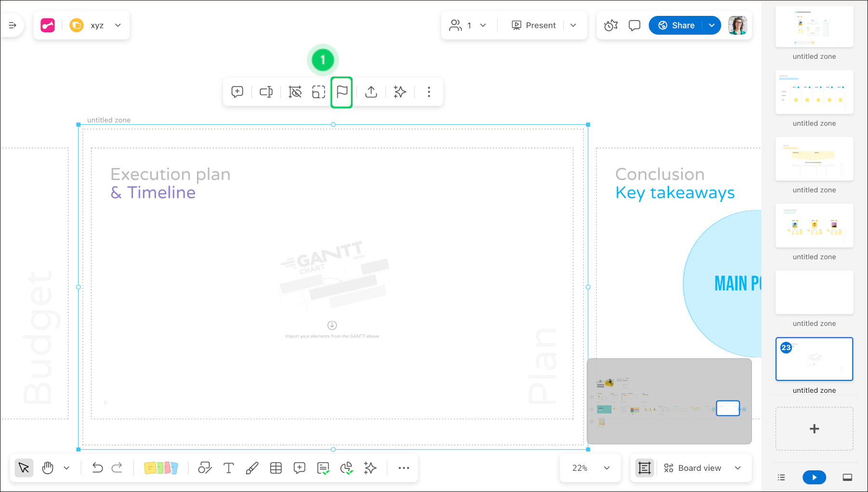
Task: Click the Undo arrow
Action: pos(97,467)
